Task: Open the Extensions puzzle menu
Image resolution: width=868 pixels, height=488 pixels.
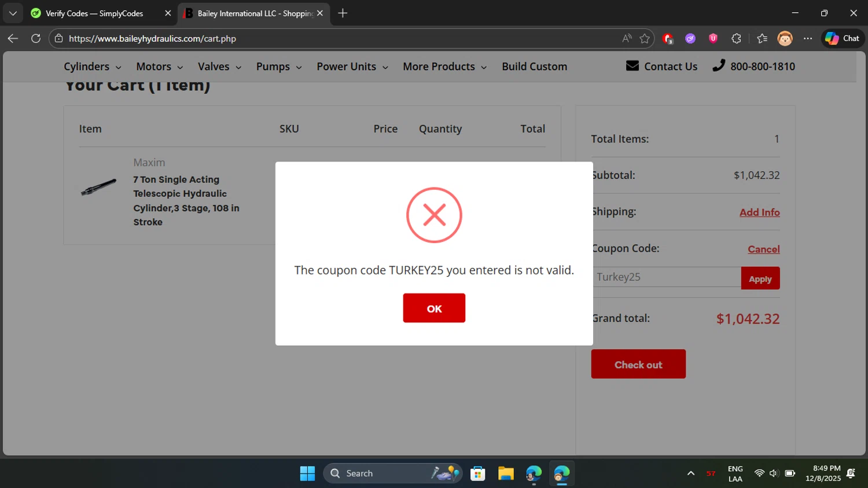Action: (x=736, y=38)
